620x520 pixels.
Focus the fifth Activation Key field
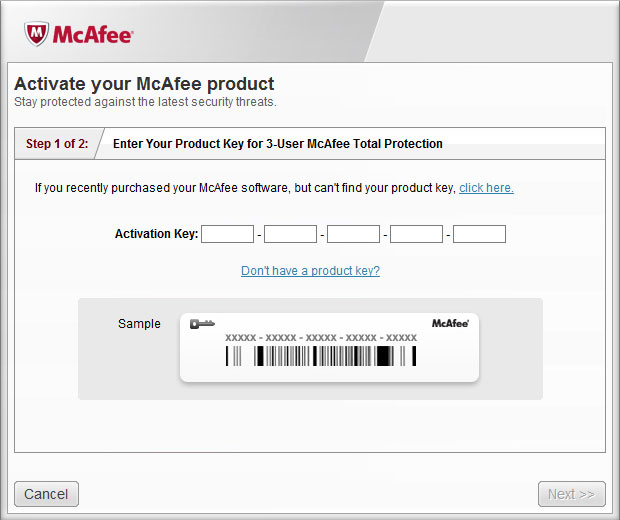(479, 234)
